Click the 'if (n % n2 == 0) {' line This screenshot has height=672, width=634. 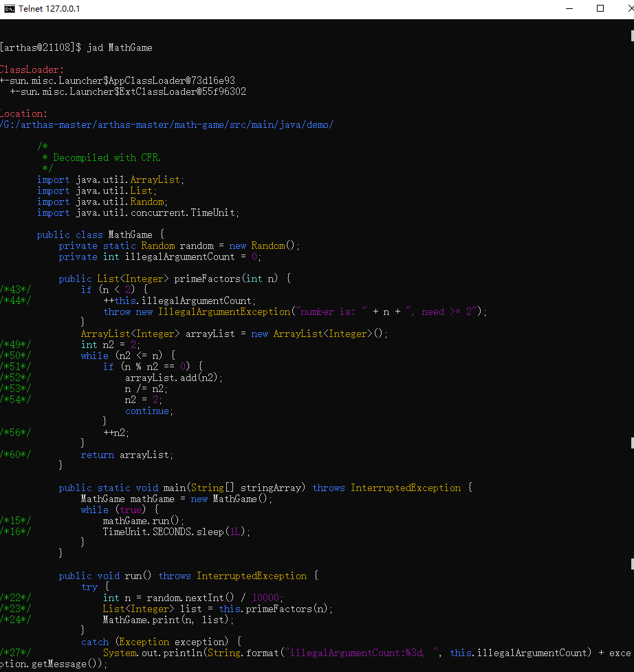(x=153, y=367)
